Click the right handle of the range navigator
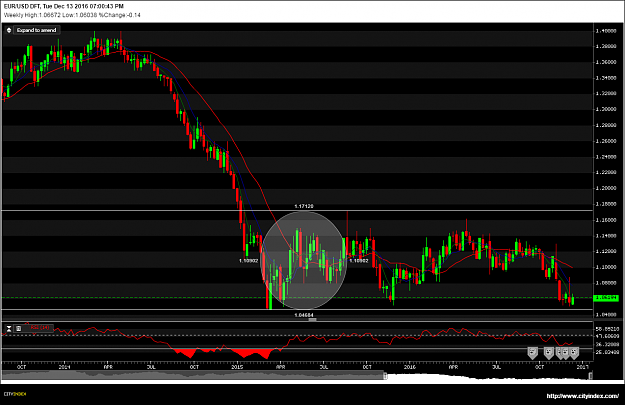This screenshot has height=405, width=625. (x=591, y=376)
